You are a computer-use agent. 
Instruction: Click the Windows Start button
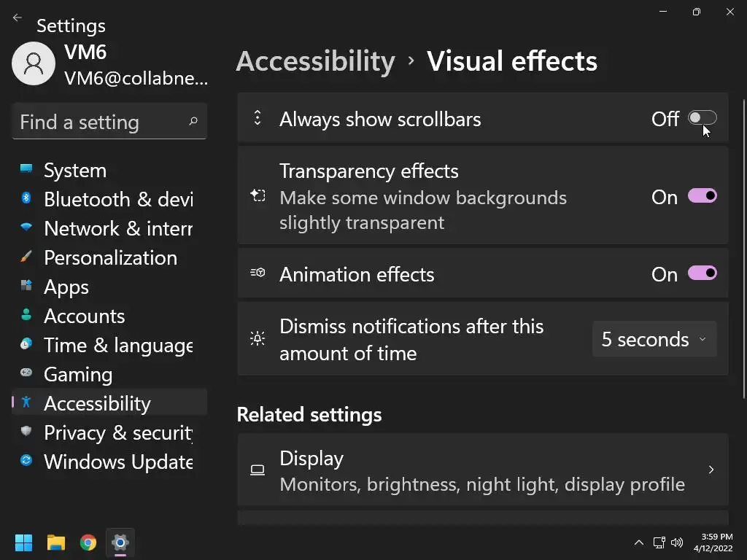pos(24,542)
